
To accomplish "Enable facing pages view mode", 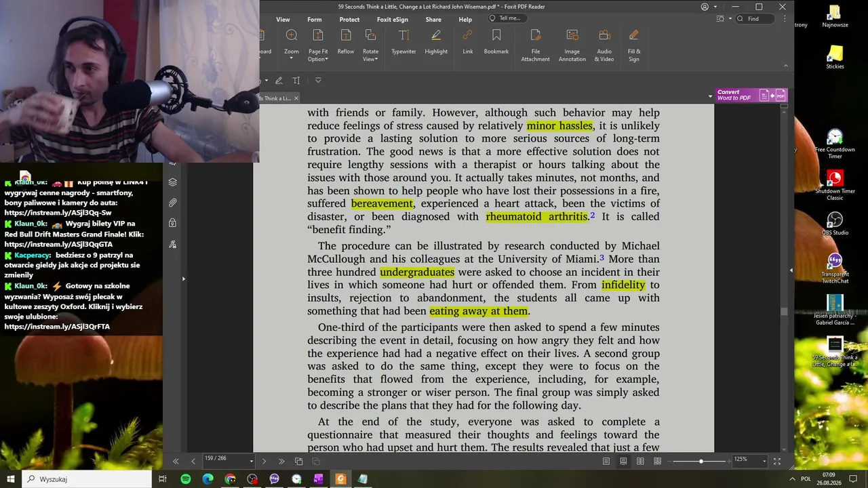I will [x=640, y=462].
